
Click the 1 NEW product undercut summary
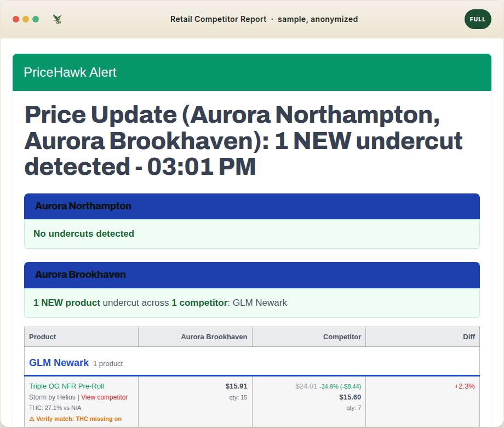tap(160, 303)
